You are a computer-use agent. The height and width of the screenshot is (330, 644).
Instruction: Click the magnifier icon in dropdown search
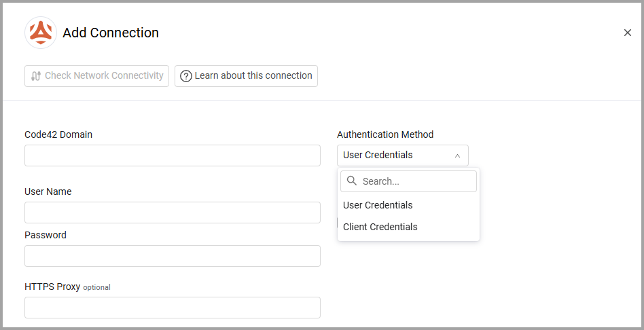click(351, 181)
